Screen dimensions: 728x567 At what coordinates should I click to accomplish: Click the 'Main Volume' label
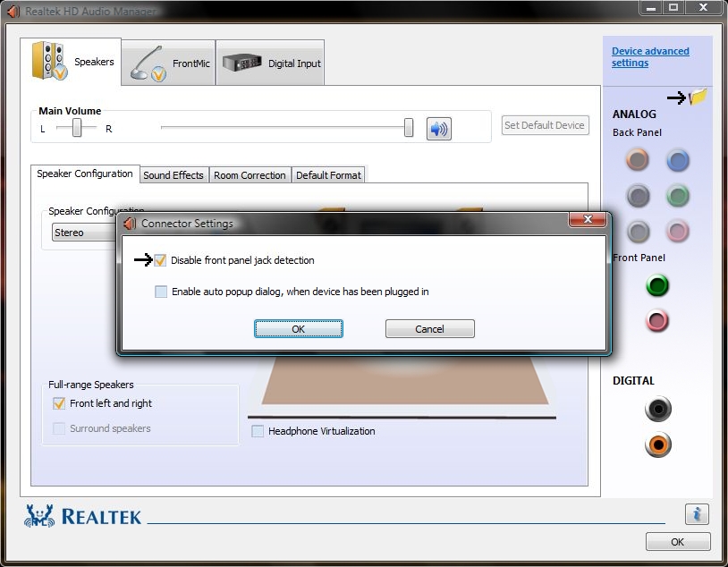70,111
